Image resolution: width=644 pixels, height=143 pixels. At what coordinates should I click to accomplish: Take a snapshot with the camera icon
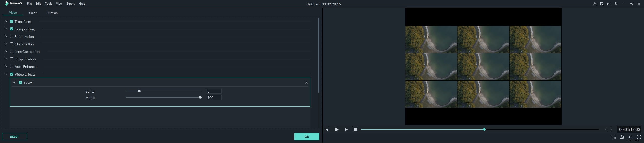click(x=622, y=137)
